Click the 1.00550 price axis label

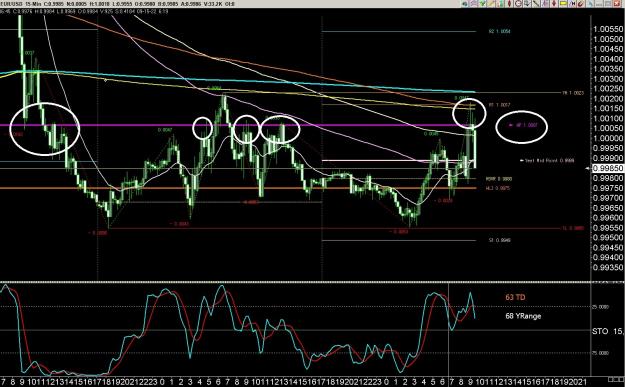click(x=608, y=29)
